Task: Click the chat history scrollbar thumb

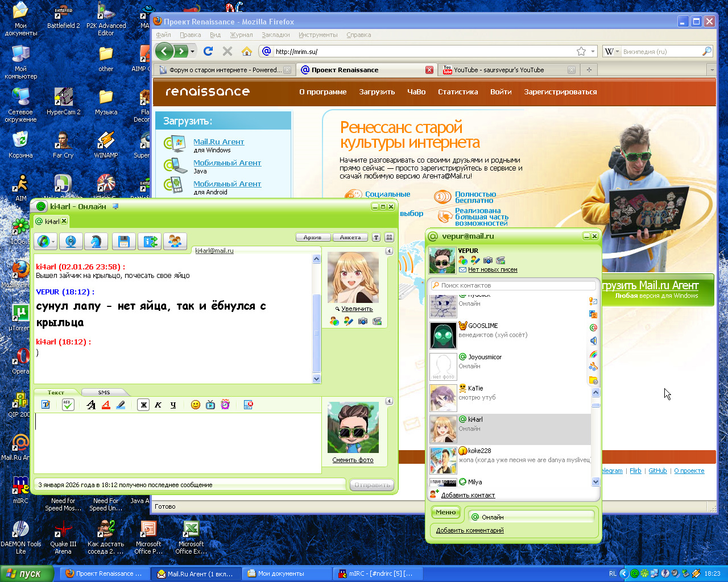Action: [317, 332]
